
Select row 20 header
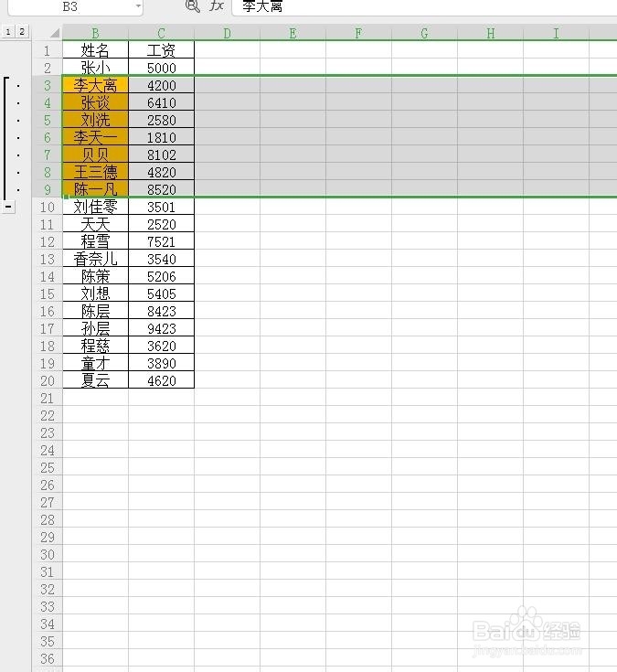point(48,380)
